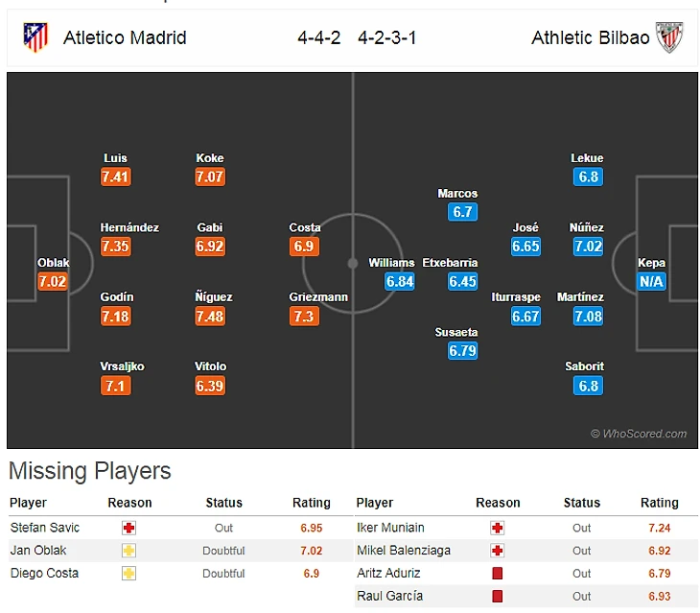Click Luis' 7.41 rating badge
Viewport: 700px width, 613px height.
tap(115, 177)
